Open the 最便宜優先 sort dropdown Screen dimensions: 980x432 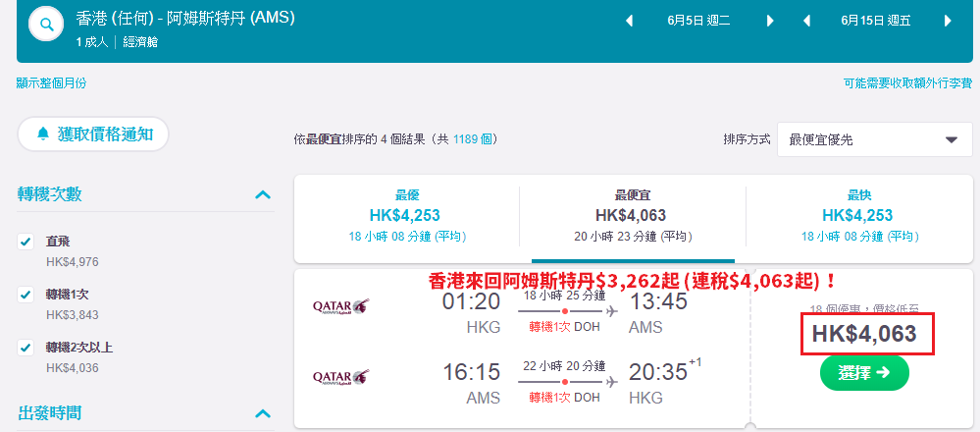click(x=875, y=140)
